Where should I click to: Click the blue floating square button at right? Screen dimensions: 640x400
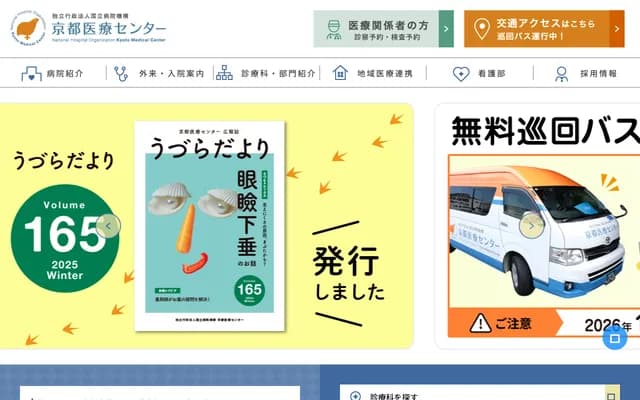615,338
